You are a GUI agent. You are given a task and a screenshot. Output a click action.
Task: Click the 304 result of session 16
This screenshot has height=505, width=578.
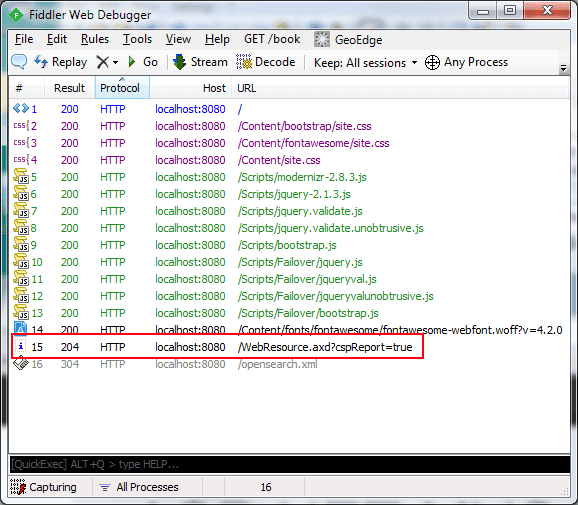click(70, 364)
